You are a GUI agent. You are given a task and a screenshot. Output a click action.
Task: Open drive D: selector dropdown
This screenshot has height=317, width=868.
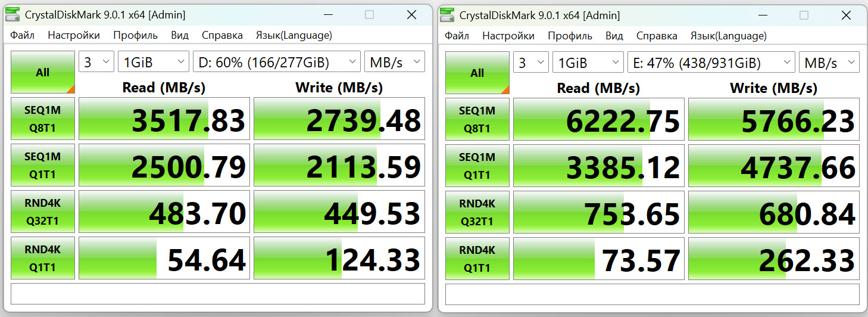[277, 62]
